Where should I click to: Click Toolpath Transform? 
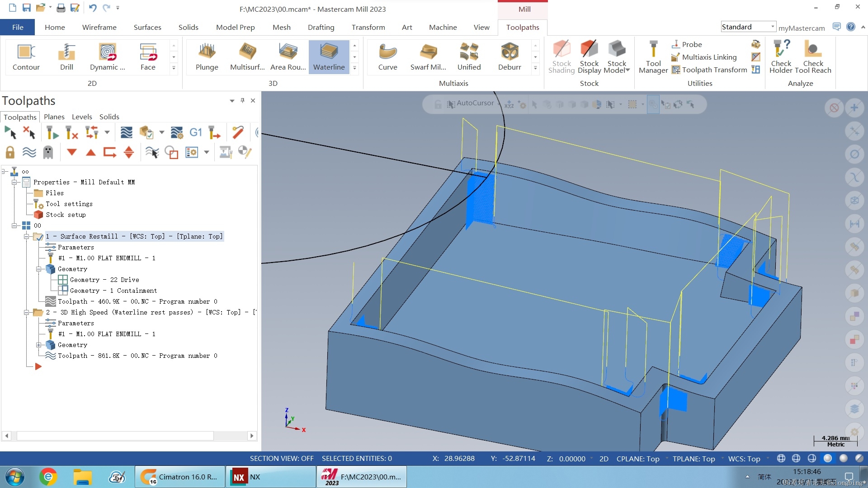coord(709,70)
